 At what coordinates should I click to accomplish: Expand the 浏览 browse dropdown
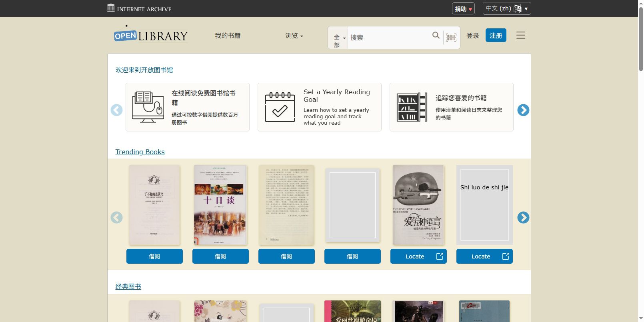tap(294, 36)
